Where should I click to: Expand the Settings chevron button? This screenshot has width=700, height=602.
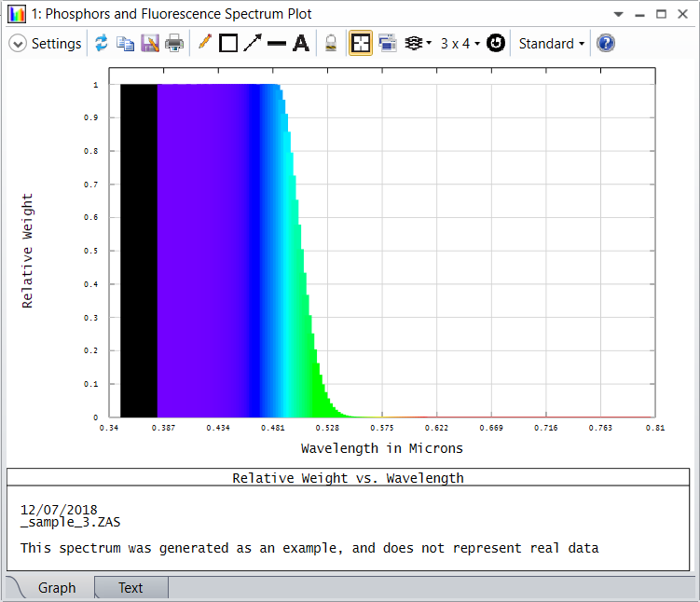coord(18,44)
